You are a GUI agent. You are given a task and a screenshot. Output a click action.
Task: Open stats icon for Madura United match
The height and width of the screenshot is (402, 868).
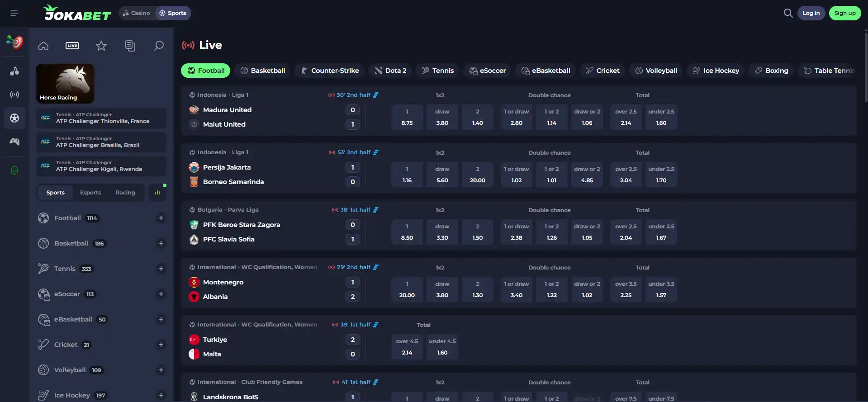pos(376,95)
